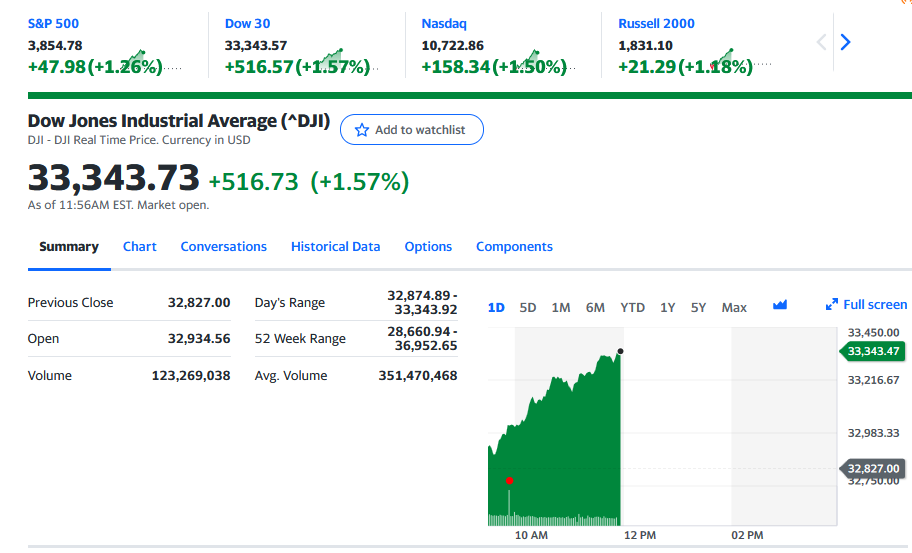Open the Nasdaq index link

(x=444, y=24)
